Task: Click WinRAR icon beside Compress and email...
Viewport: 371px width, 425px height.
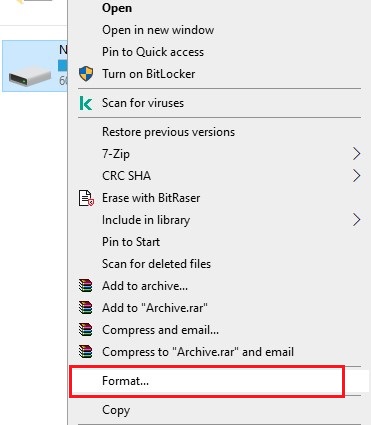Action: [x=86, y=330]
